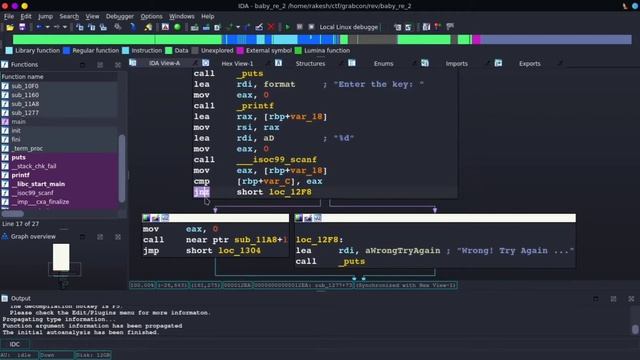Open the Help menu
Screen dimensions: 640x360
click(x=207, y=16)
